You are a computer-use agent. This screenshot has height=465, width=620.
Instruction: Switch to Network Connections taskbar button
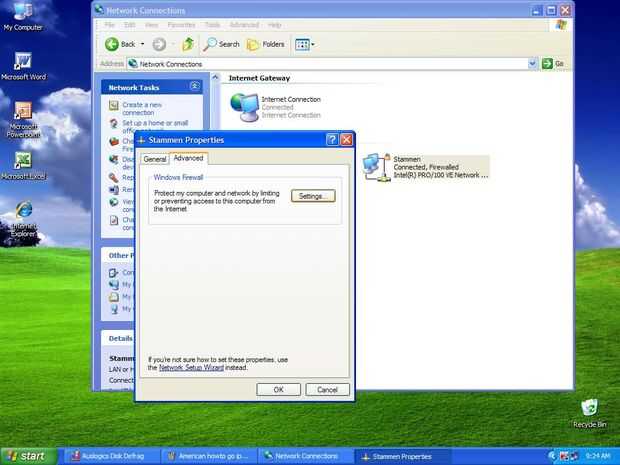point(306,456)
